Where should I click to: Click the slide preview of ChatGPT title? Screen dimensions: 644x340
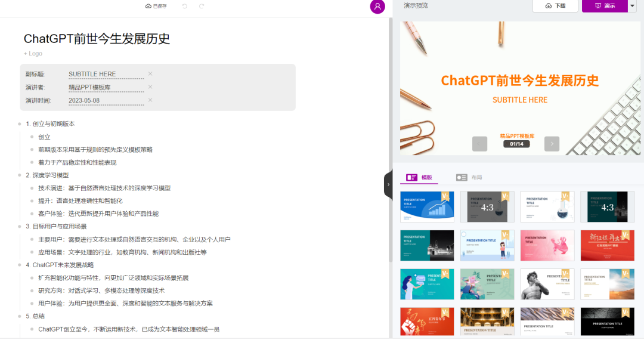520,88
